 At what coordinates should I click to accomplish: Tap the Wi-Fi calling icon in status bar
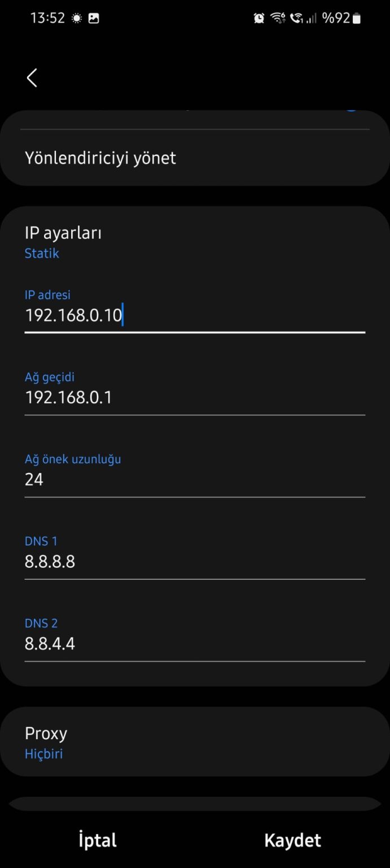(298, 18)
